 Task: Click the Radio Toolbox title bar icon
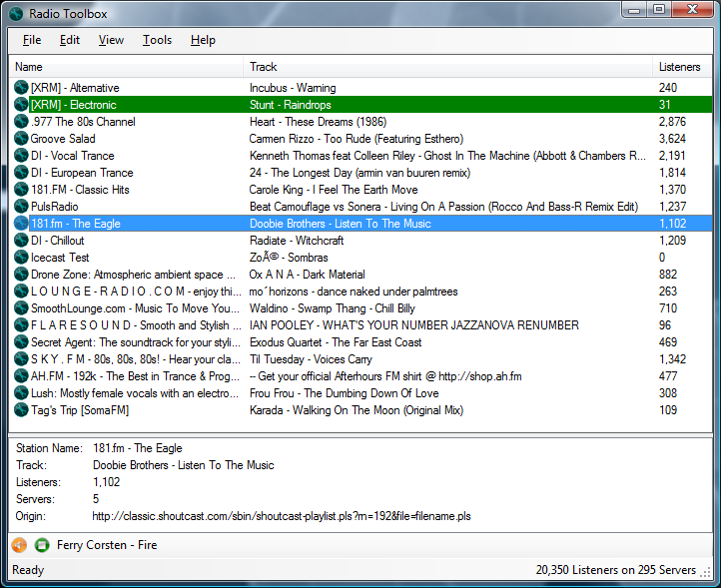[x=16, y=14]
